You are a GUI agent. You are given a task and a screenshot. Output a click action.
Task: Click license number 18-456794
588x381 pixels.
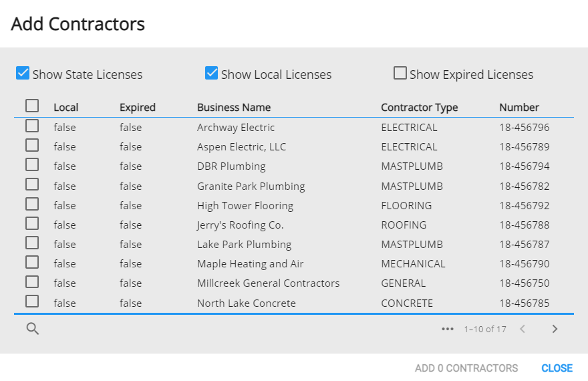pos(525,166)
